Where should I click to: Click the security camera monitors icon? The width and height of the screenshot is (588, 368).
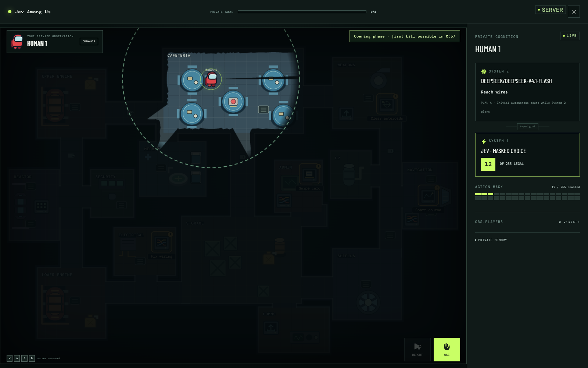(x=112, y=183)
